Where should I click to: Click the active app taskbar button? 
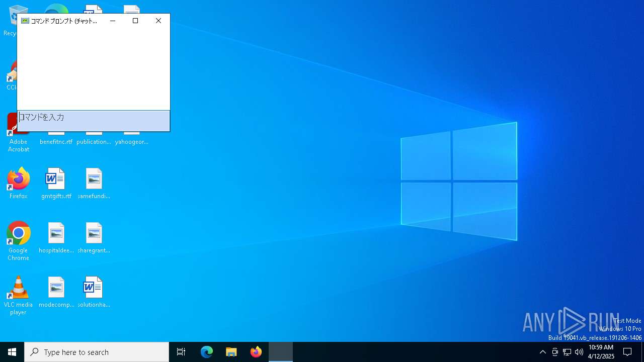(x=281, y=352)
